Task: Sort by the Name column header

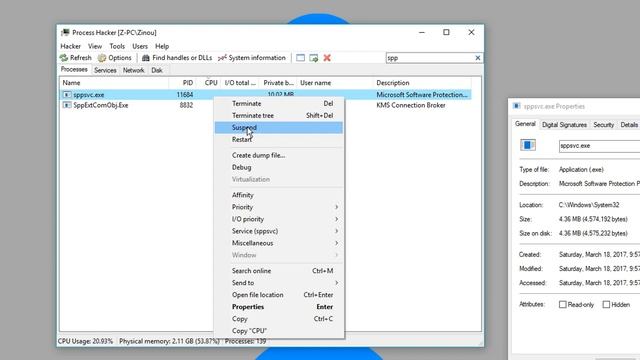Action: 114,83
